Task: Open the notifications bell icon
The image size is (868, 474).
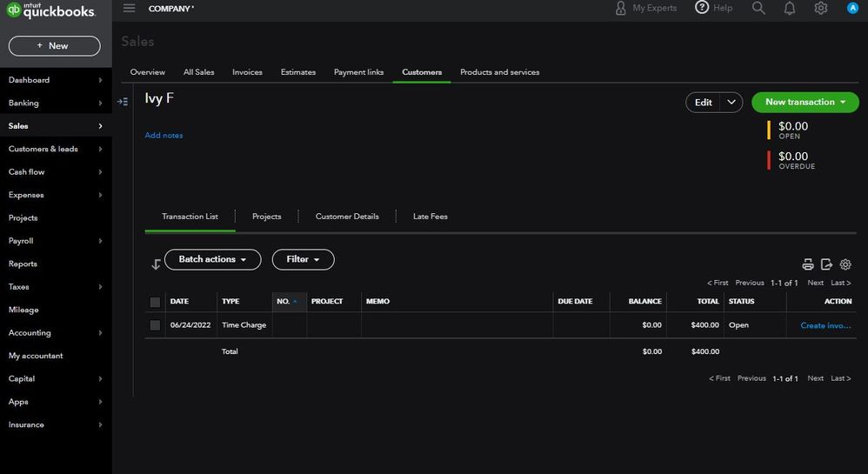Action: pyautogui.click(x=790, y=8)
